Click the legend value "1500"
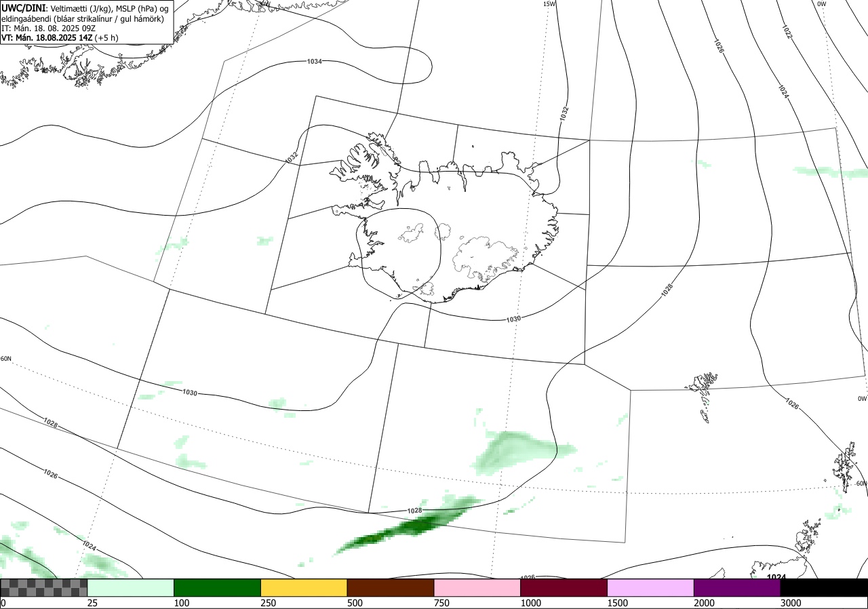Image resolution: width=868 pixels, height=609 pixels. pos(618,603)
